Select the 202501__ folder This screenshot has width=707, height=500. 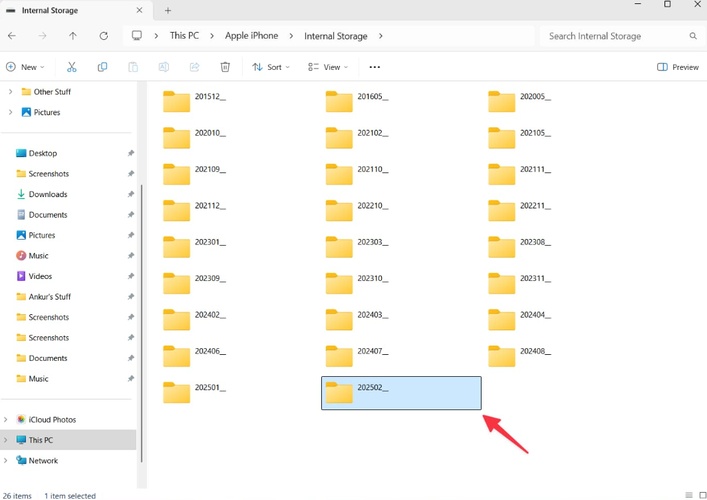pyautogui.click(x=194, y=393)
